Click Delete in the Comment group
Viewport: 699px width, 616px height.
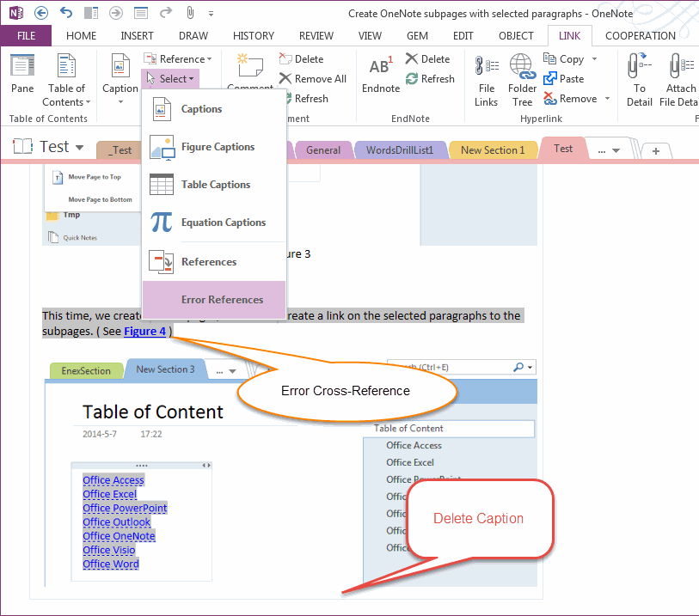(302, 58)
